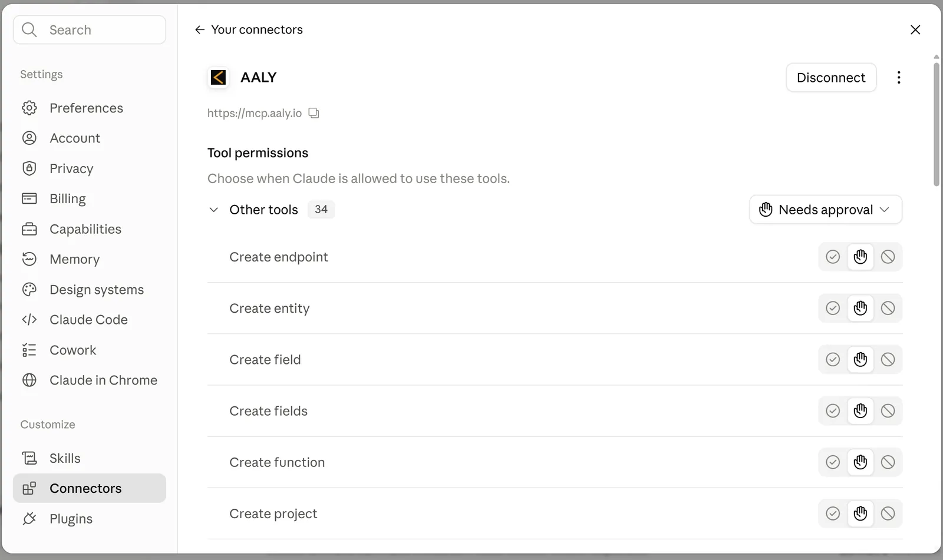Screen dimensions: 943x560
Task: Set Create entity to always allow
Action: coord(833,308)
